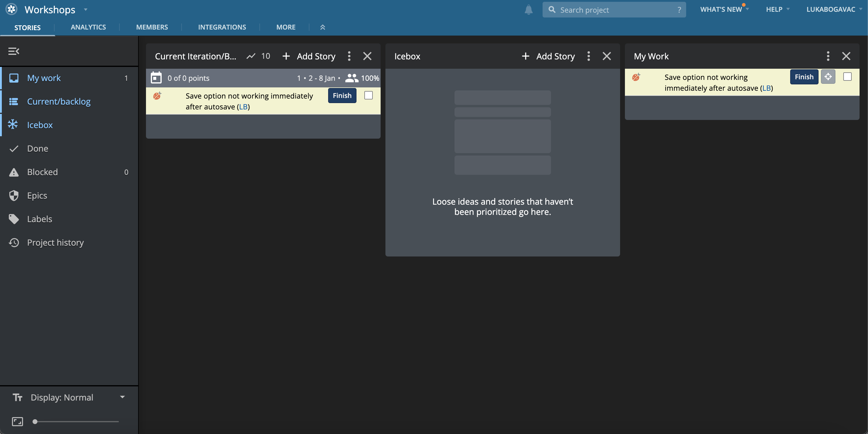The height and width of the screenshot is (434, 868).
Task: Click the notifications bell icon
Action: [528, 10]
